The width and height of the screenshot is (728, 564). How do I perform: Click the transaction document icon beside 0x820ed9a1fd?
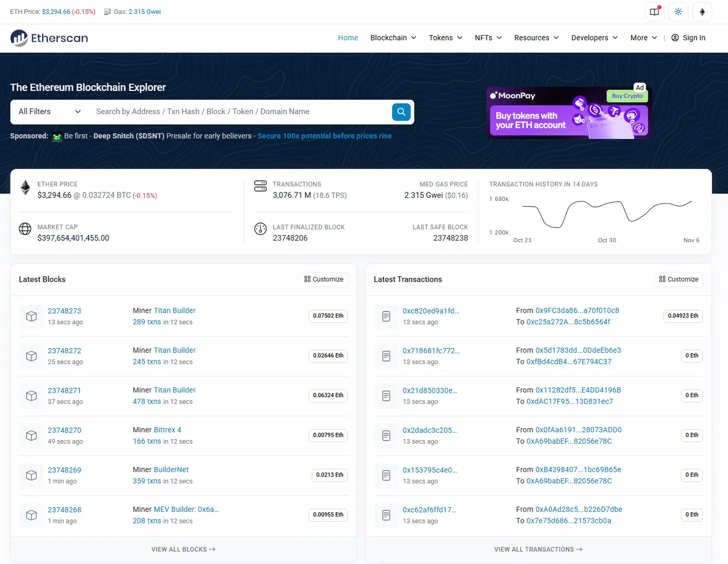(x=386, y=316)
